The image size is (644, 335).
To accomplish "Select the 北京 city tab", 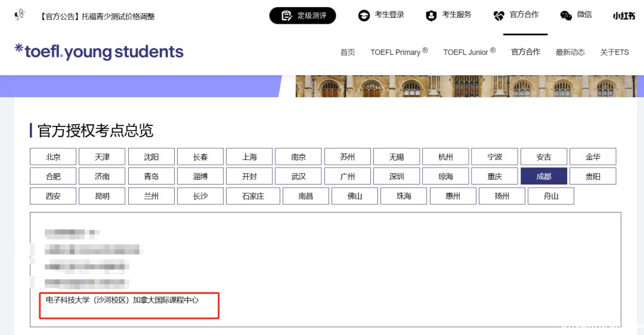I will 53,157.
